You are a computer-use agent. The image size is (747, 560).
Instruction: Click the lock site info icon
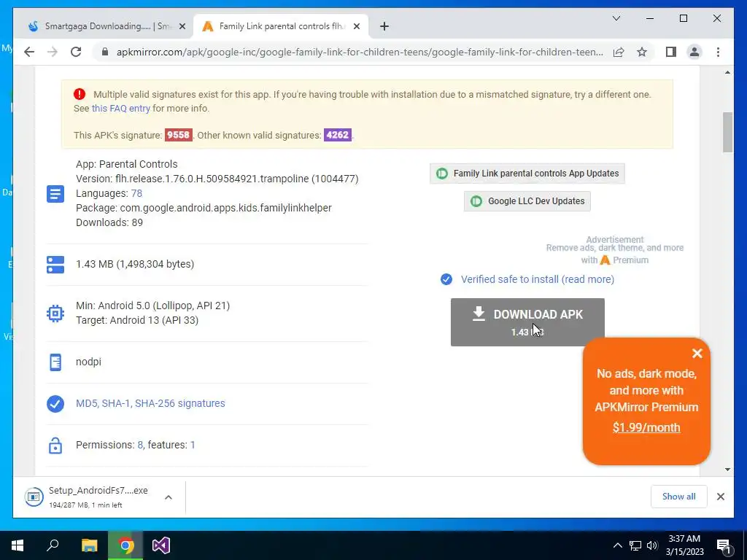click(105, 52)
